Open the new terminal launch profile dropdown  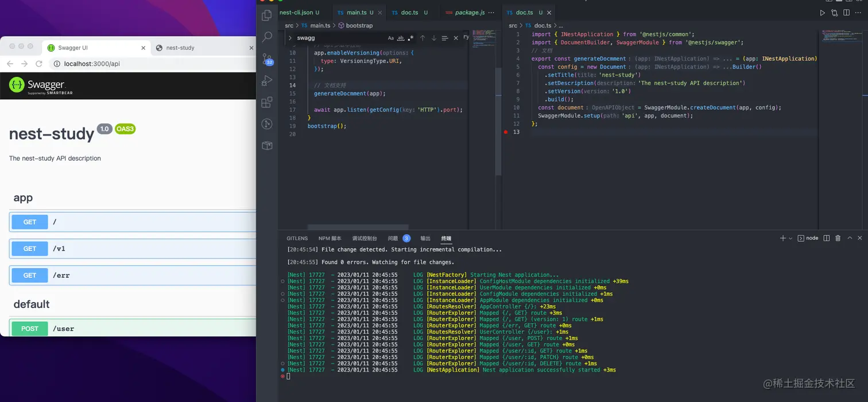[x=790, y=238]
